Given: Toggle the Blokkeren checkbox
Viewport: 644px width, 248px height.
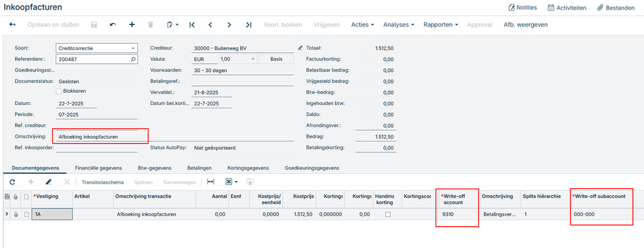Looking at the screenshot, I should coord(59,91).
